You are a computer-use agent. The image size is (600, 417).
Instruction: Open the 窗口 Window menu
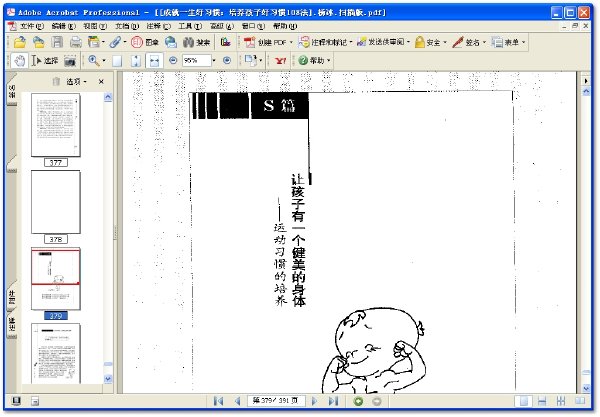253,26
